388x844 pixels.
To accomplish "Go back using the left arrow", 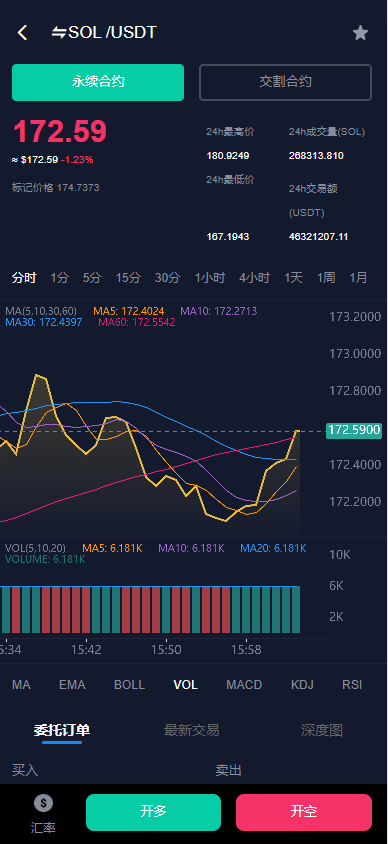I will pos(22,33).
